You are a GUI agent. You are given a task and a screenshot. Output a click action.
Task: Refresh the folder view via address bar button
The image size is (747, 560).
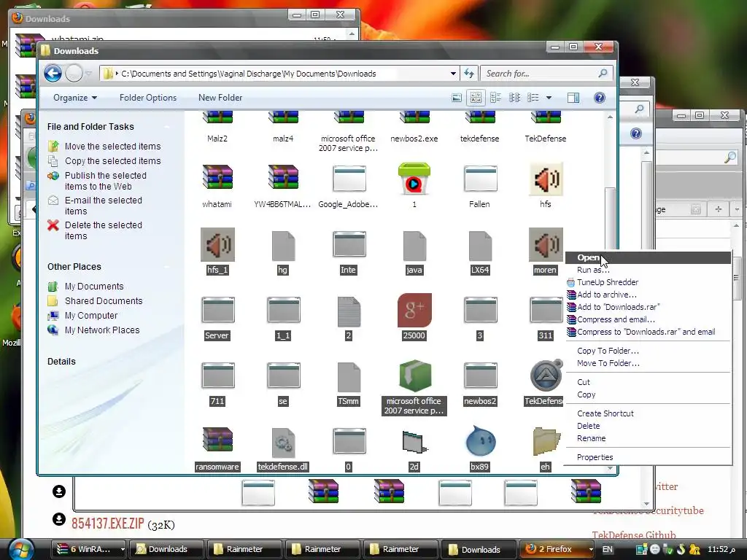(x=469, y=74)
